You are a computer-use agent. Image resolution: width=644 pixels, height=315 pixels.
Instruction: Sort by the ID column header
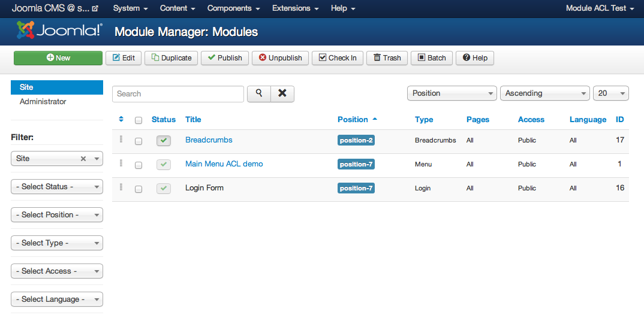point(620,119)
